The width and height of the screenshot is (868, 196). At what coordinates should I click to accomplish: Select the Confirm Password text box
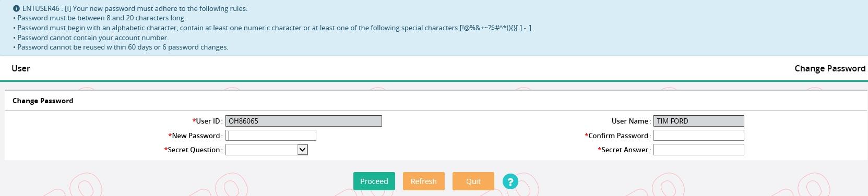point(698,136)
